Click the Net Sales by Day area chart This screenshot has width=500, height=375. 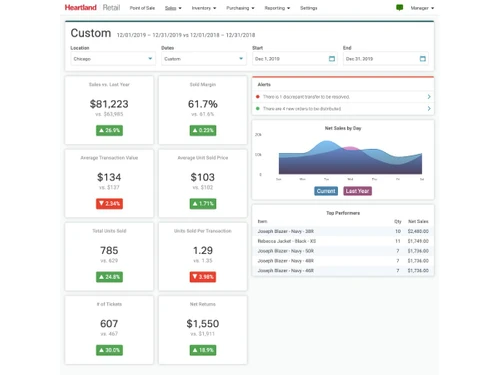(350, 158)
